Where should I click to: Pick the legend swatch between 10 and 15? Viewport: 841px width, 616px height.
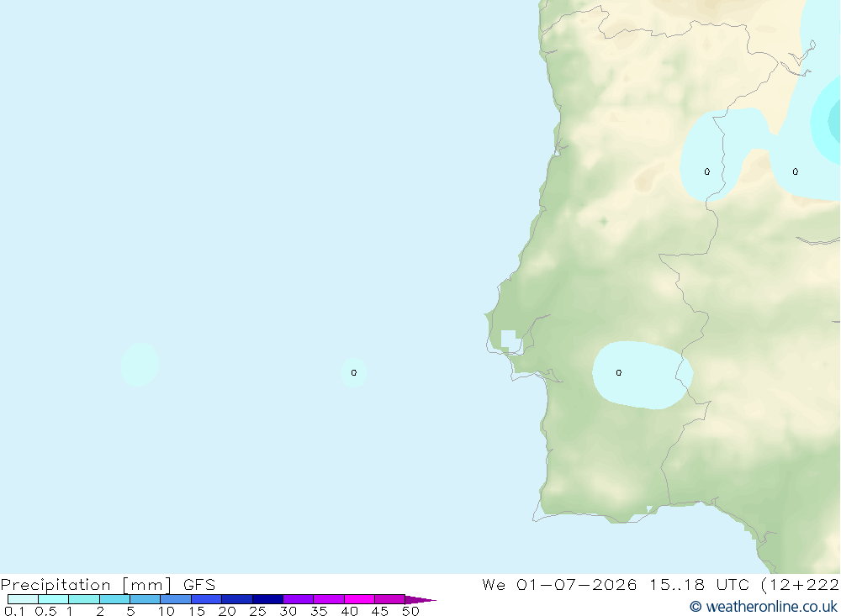coord(176,599)
